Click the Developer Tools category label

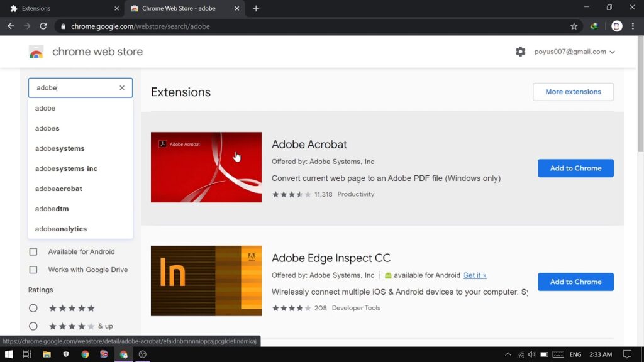tap(356, 308)
